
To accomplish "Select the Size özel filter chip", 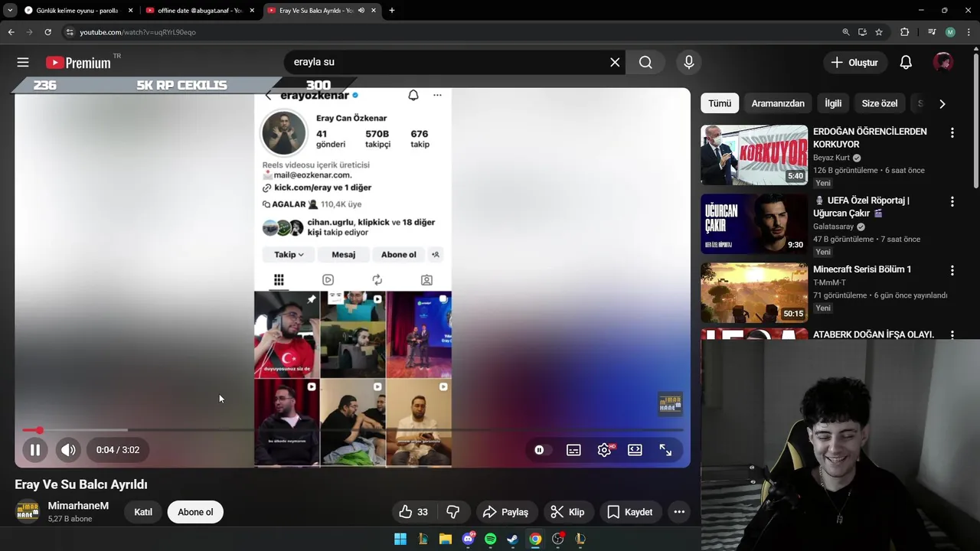I will (880, 103).
